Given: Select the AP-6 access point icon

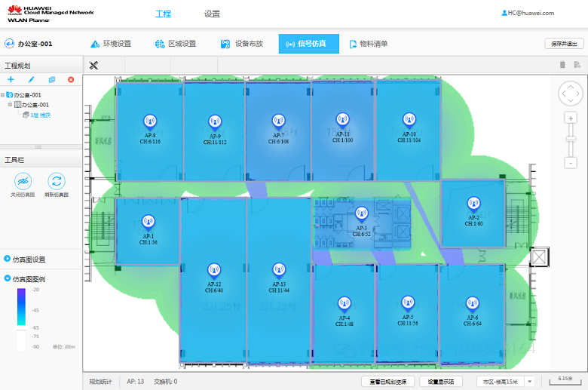Looking at the screenshot, I should pyautogui.click(x=473, y=304).
